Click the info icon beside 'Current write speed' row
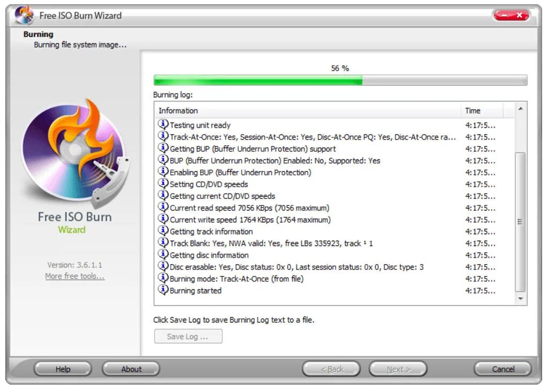Viewport: 548px width, 392px height. click(163, 219)
